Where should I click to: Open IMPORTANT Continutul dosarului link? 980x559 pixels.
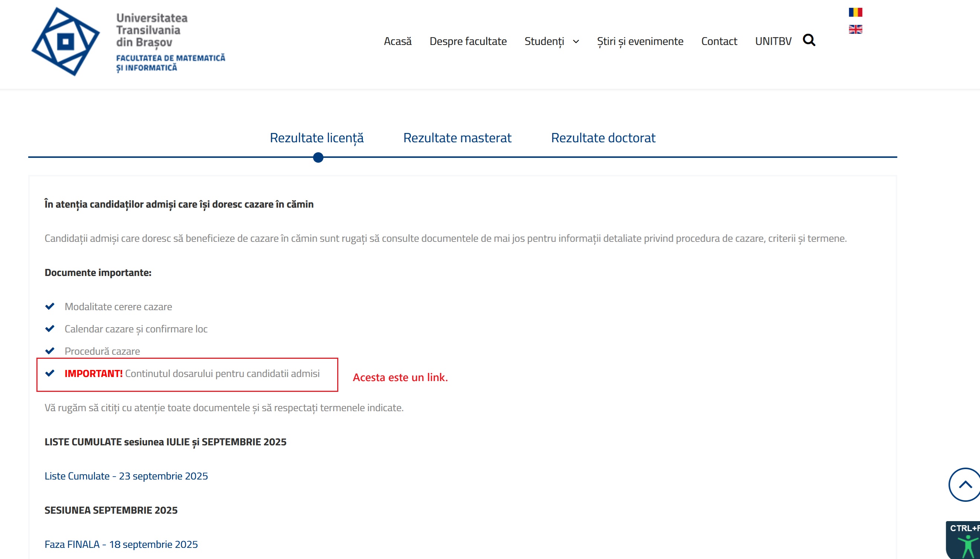click(192, 374)
